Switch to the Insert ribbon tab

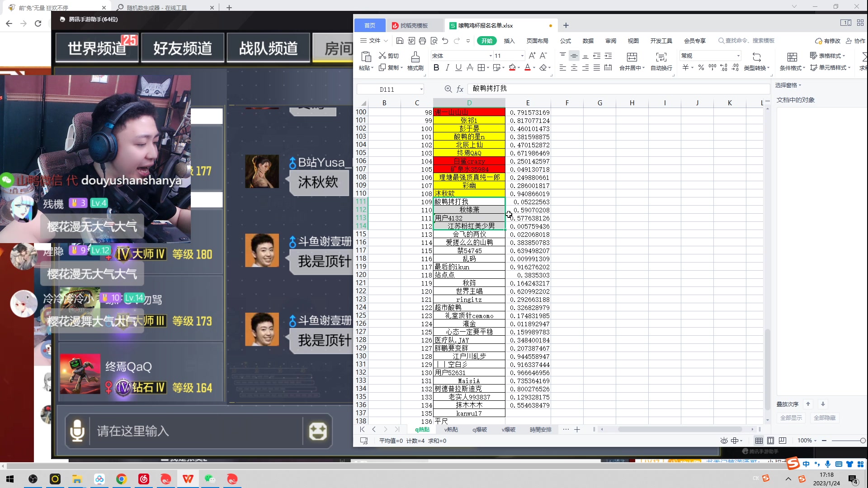point(509,41)
